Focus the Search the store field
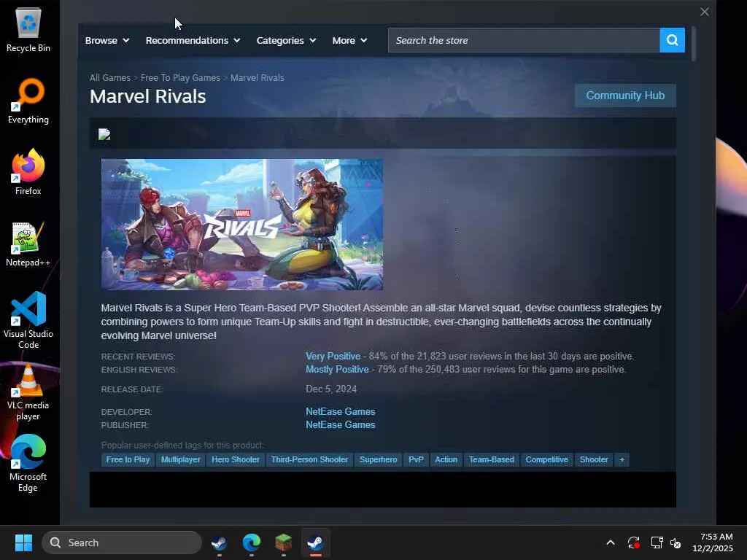 click(x=524, y=41)
